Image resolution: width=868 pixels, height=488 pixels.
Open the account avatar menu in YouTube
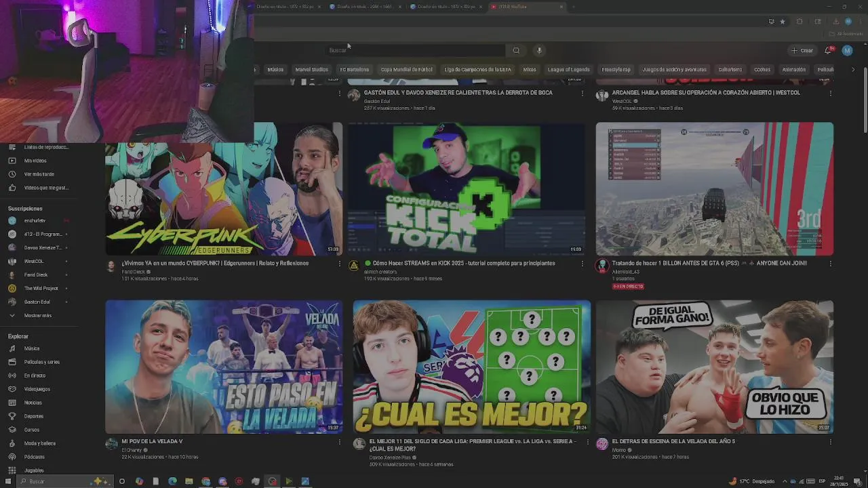tap(847, 50)
